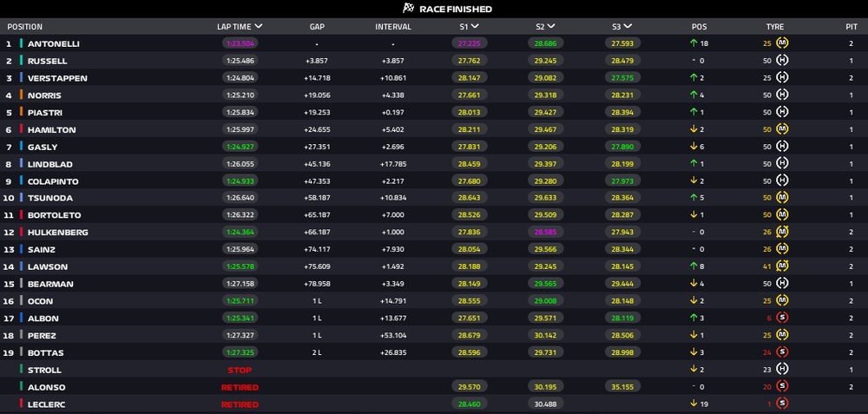Click the TYRE column header
The height and width of the screenshot is (414, 868).
(775, 27)
